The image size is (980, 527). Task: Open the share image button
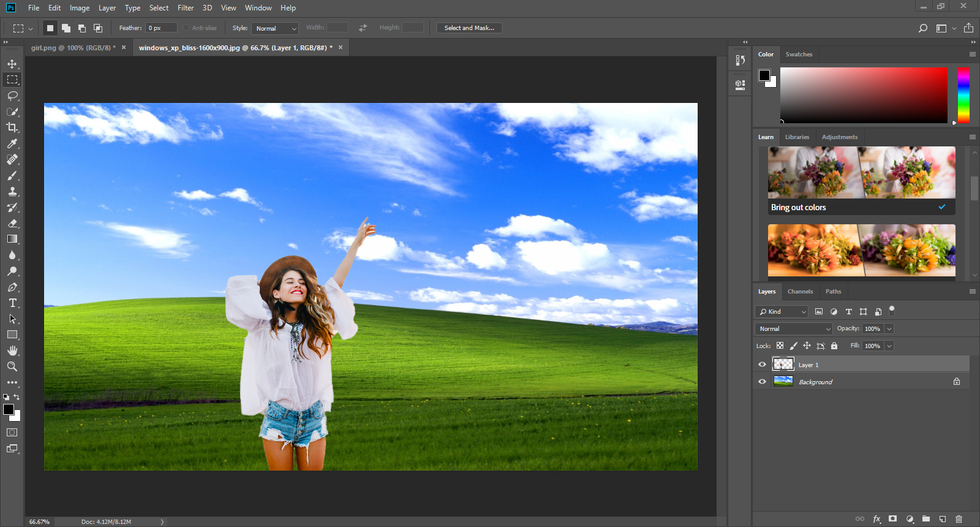tap(968, 28)
